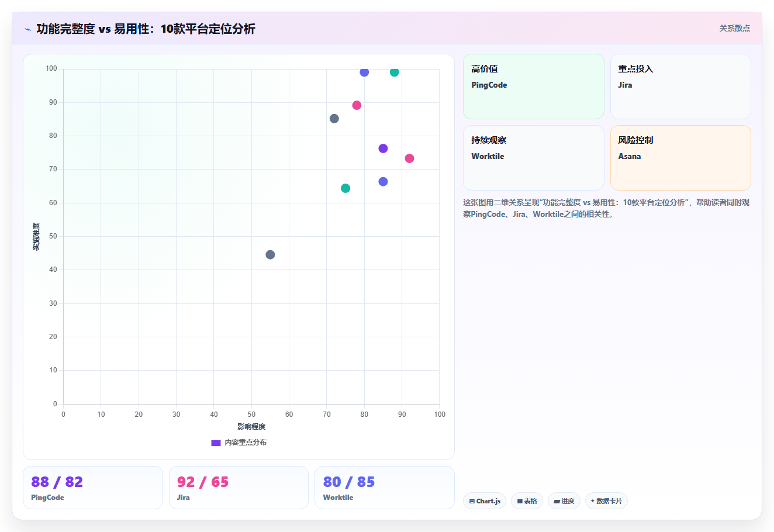Viewport: 774px width, 532px height.
Task: Click the 50 tick on the y-axis
Action: [x=53, y=236]
